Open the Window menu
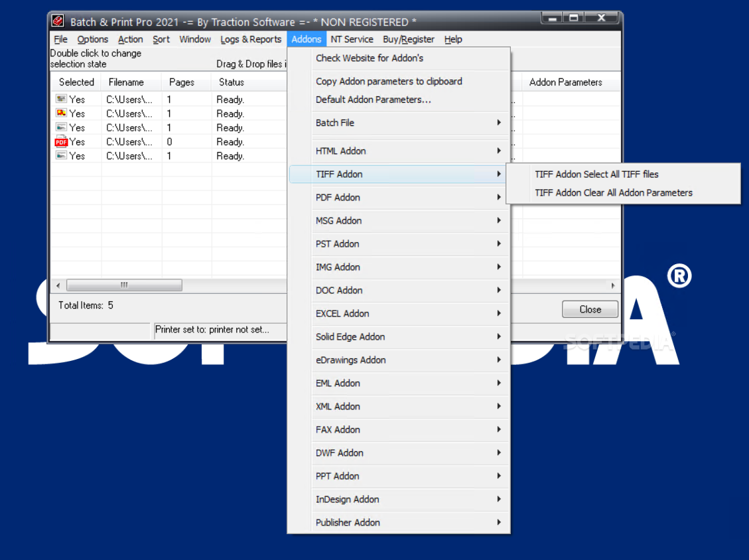 tap(195, 39)
